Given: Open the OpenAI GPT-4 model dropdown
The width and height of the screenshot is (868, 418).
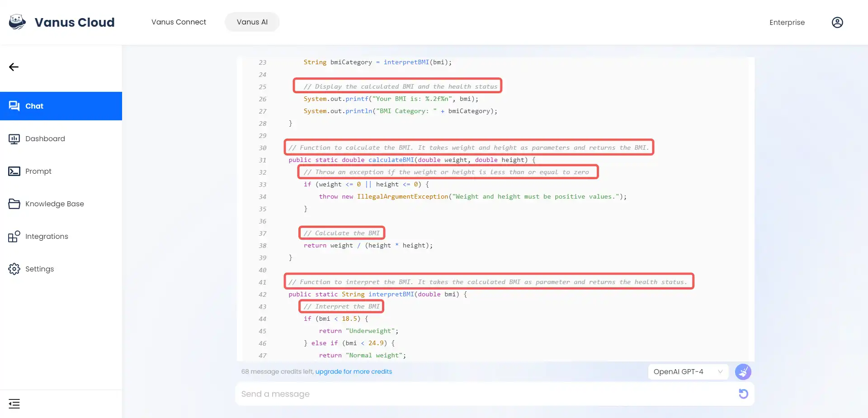Looking at the screenshot, I should 688,372.
